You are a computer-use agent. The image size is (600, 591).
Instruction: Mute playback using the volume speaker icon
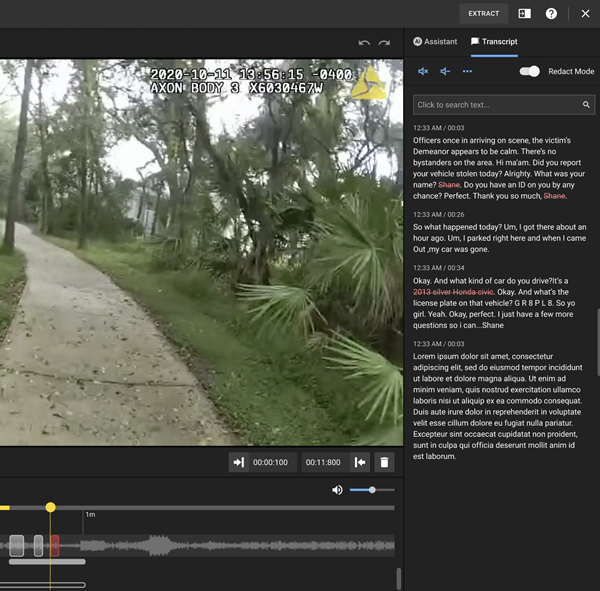click(x=337, y=490)
